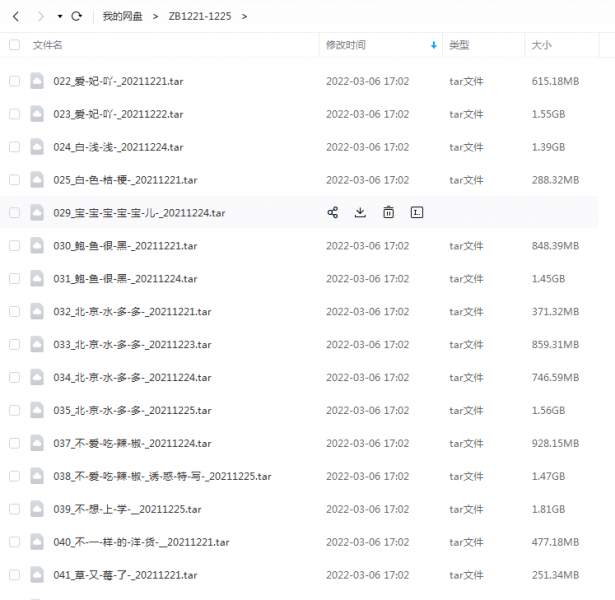Open the navigation history dropdown arrow
This screenshot has width=615, height=600.
[59, 17]
